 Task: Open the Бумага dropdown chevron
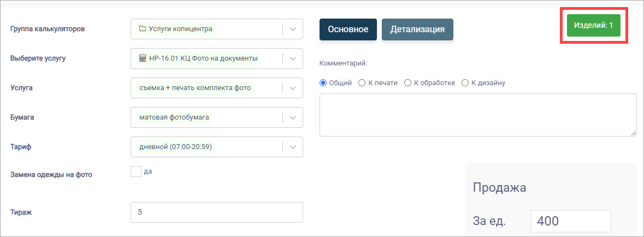pyautogui.click(x=293, y=117)
